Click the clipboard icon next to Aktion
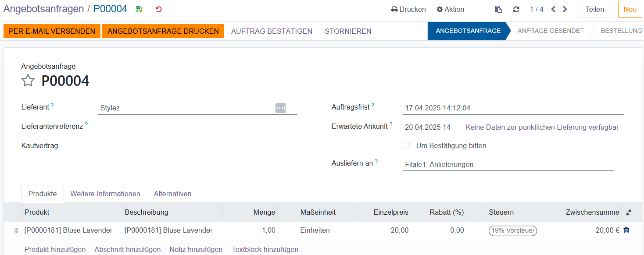644x255 pixels. [498, 9]
